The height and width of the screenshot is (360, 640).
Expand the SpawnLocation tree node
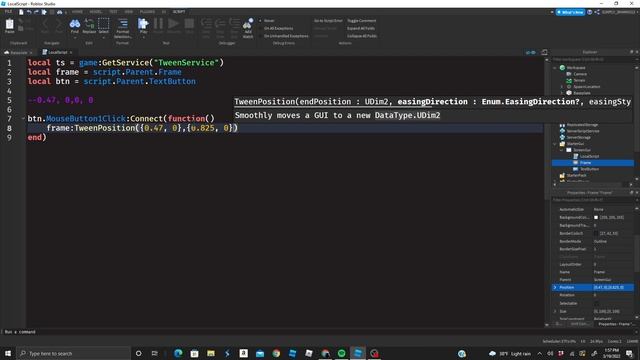pyautogui.click(x=562, y=87)
